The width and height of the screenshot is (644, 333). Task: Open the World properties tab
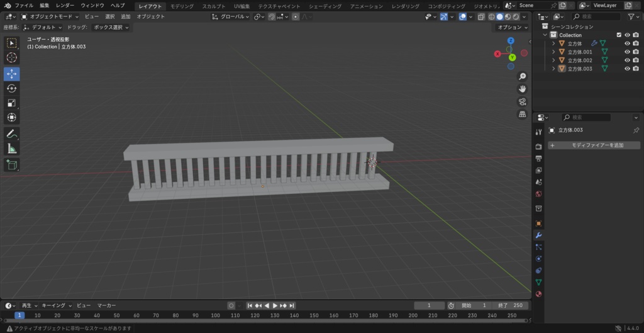click(539, 194)
